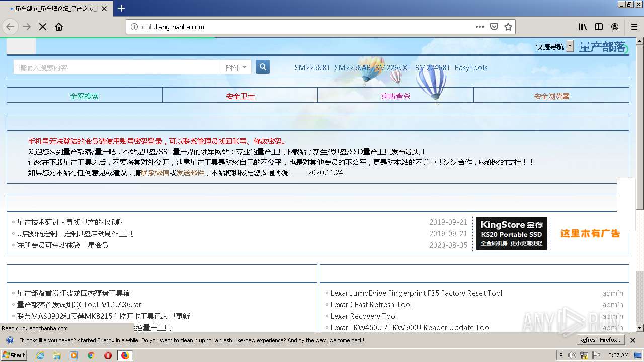The image size is (644, 362).
Task: Click the 这里木有广告 banner
Action: 590,233
